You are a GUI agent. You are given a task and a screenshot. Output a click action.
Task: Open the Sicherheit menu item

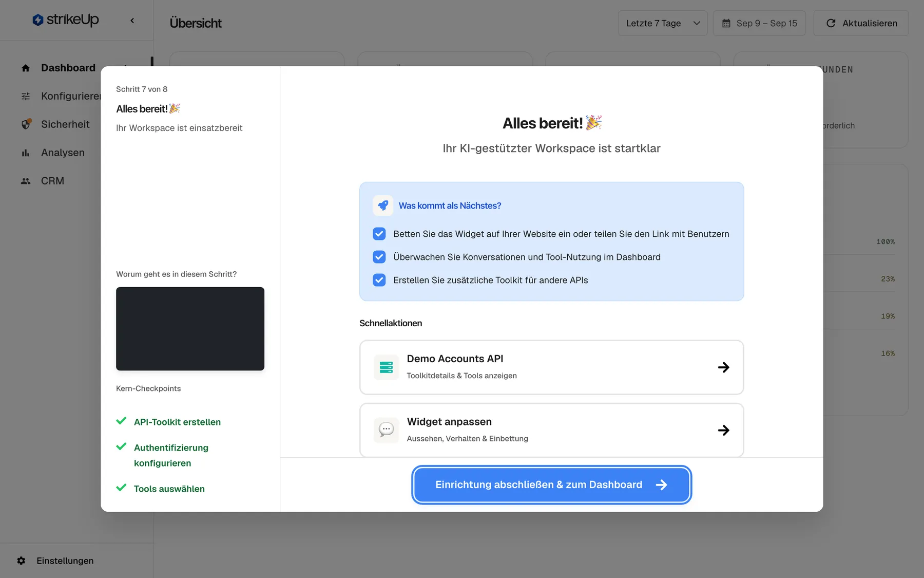pos(65,124)
